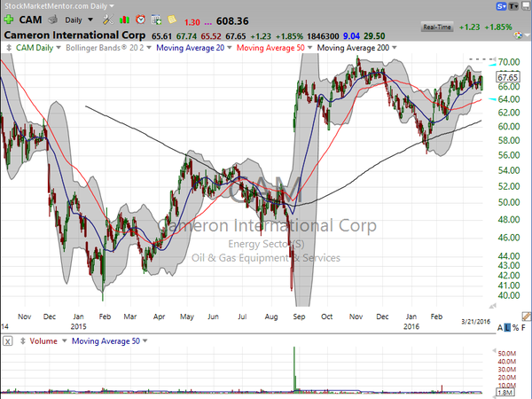Click the 3/21/2016 date label
Screen dimensions: 532x399
click(x=475, y=322)
